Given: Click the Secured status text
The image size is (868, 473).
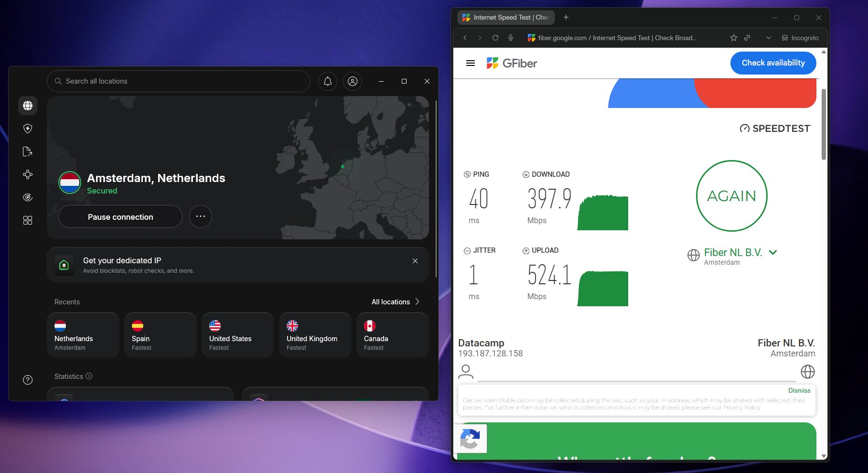Looking at the screenshot, I should pos(102,191).
